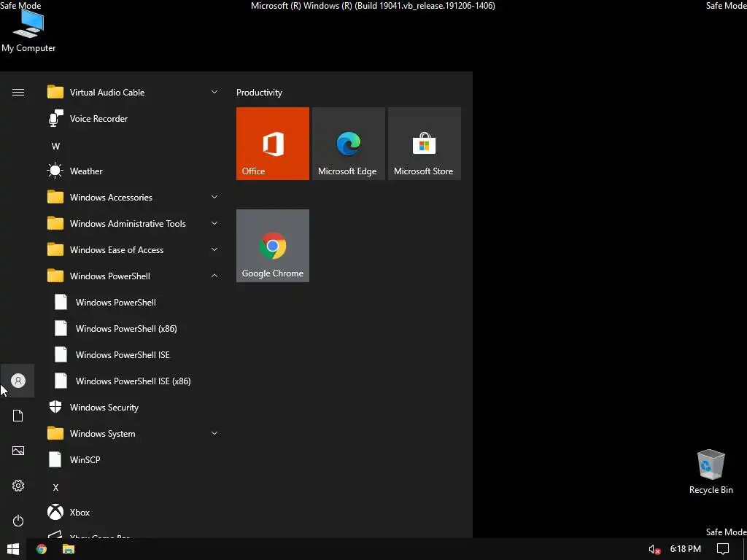Expand the Start menu hamburger button

(x=18, y=93)
